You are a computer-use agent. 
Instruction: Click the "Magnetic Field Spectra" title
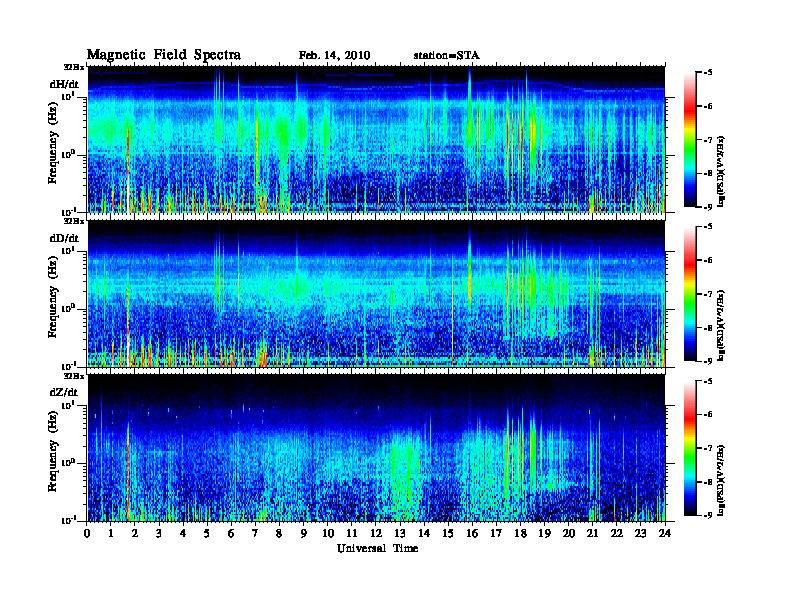coord(164,55)
